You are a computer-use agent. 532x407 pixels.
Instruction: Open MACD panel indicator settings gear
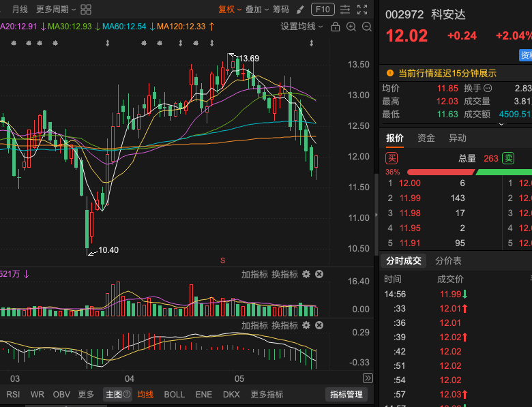(x=306, y=325)
